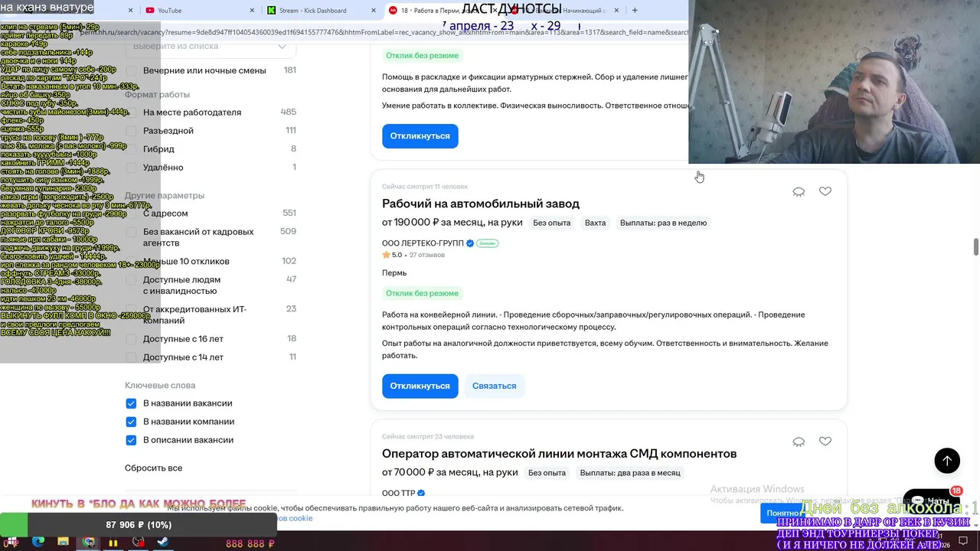The width and height of the screenshot is (980, 551).
Task: Open the Оператор автоматической линии монтажа title
Action: [559, 454]
